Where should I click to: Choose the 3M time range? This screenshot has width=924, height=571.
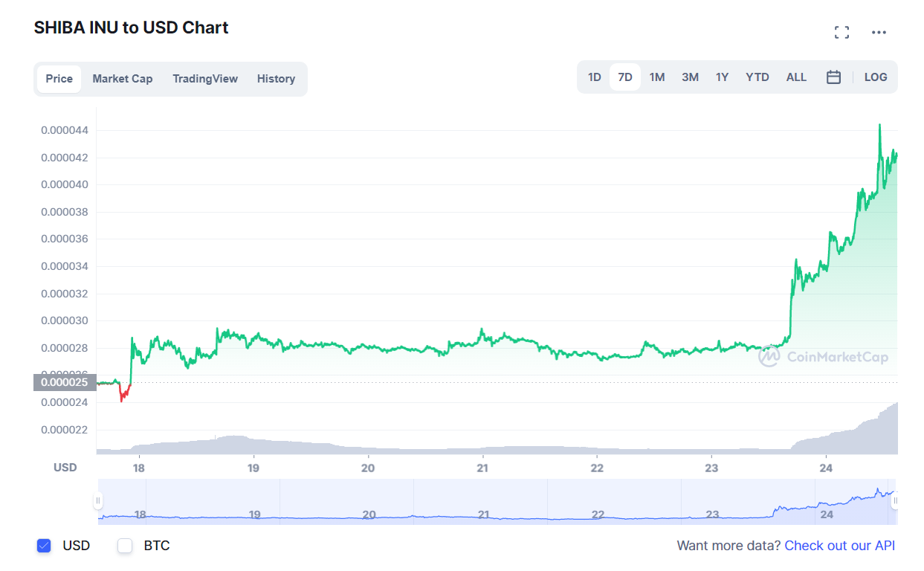click(691, 77)
